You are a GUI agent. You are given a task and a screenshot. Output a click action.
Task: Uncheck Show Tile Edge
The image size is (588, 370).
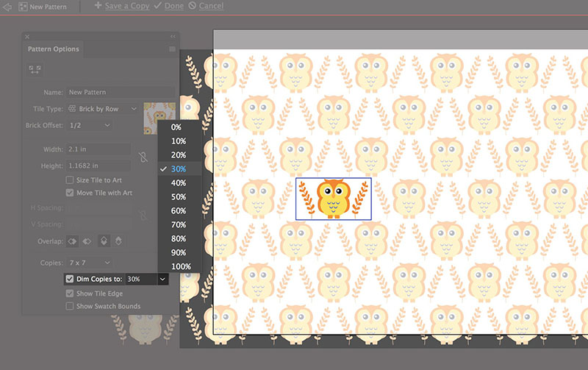[69, 293]
